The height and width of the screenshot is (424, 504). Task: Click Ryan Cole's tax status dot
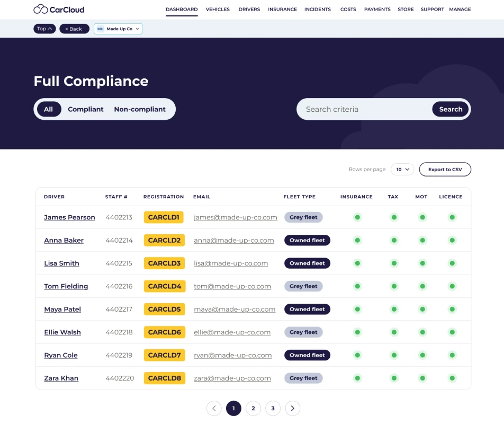pos(394,355)
